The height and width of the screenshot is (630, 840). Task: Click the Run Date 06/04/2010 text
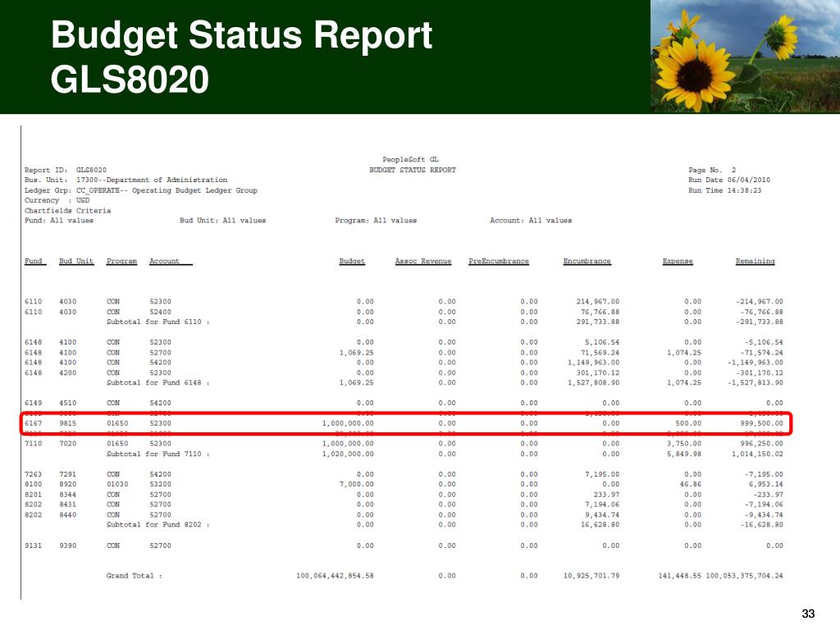pos(729,180)
